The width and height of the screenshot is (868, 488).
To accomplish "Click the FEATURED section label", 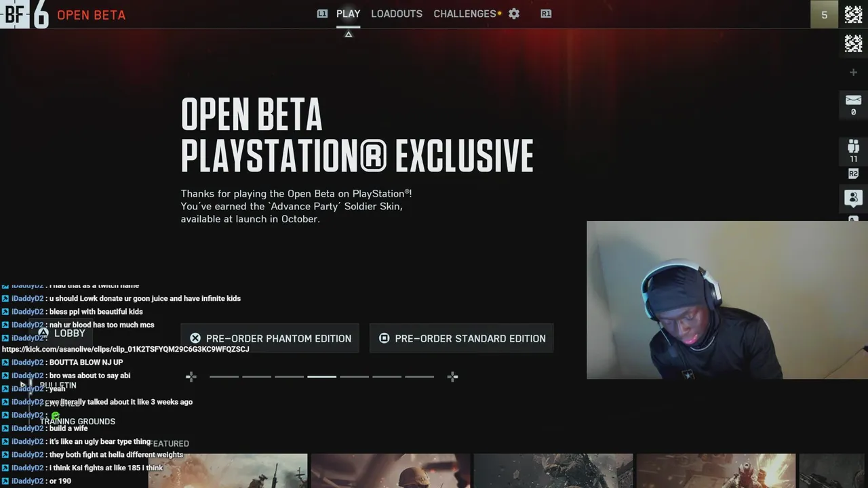I will [170, 443].
